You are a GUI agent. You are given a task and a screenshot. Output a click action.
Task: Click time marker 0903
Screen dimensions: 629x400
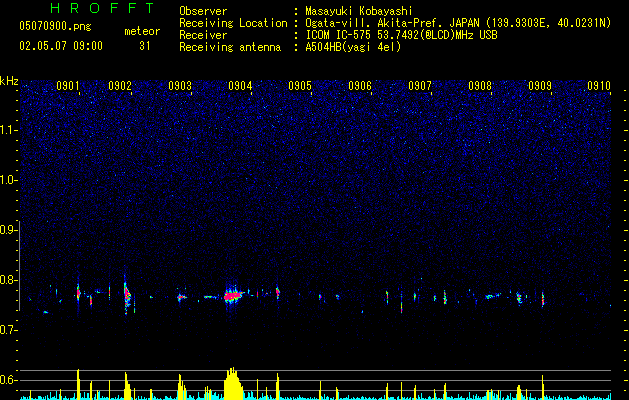point(180,86)
